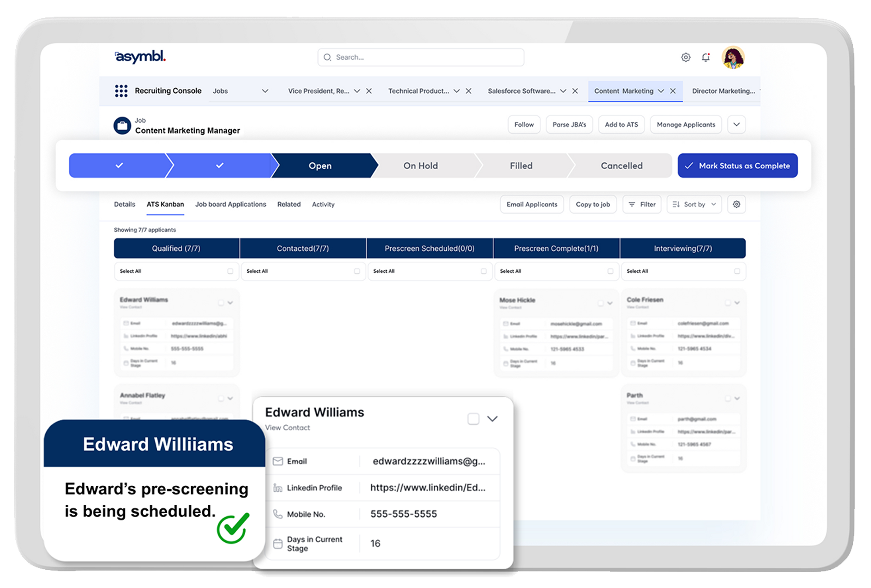The image size is (871, 588).
Task: Expand the Sort by dropdown
Action: (694, 204)
